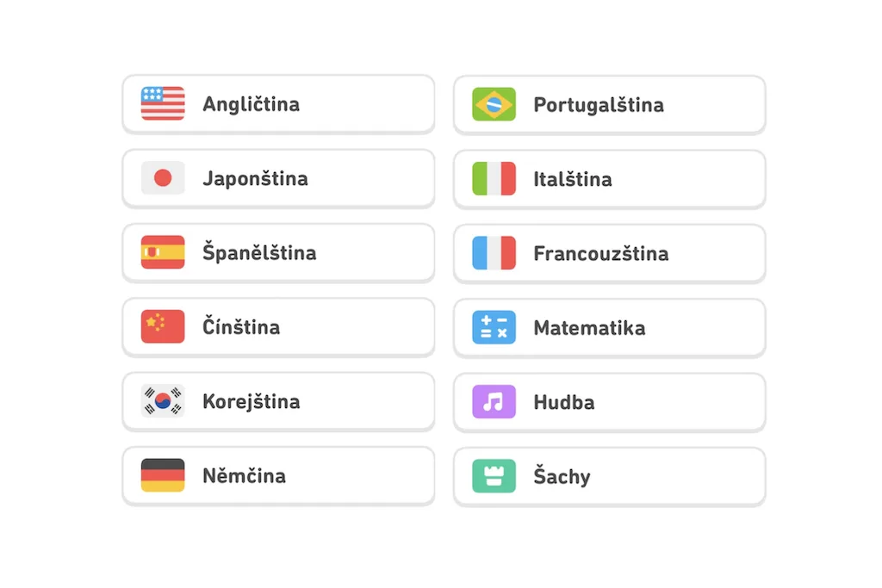Viewport: 882px width, 588px height.
Task: Choose the Matematika course
Action: click(608, 327)
